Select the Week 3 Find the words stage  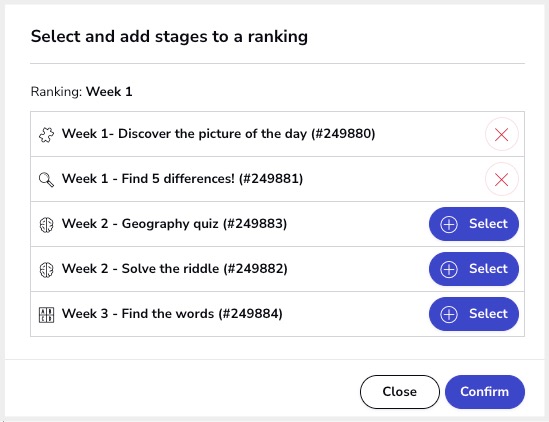pos(474,314)
